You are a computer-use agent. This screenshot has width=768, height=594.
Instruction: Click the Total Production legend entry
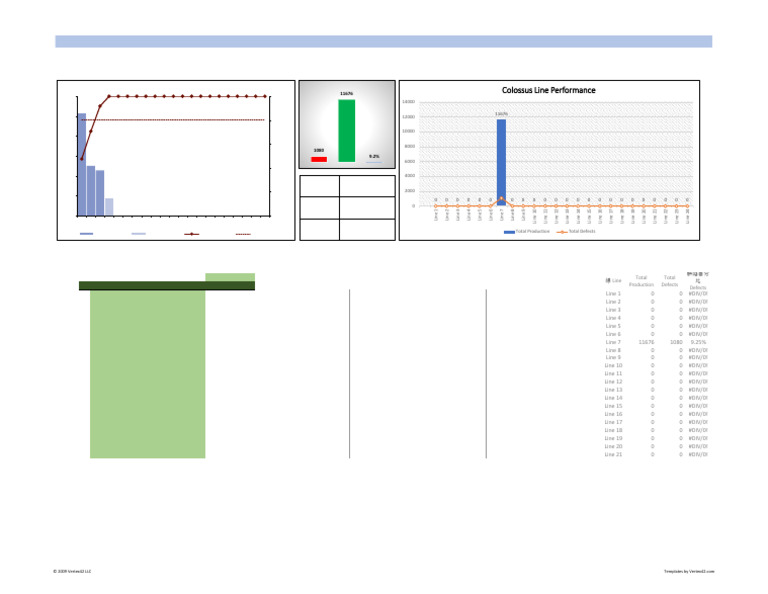click(x=527, y=232)
